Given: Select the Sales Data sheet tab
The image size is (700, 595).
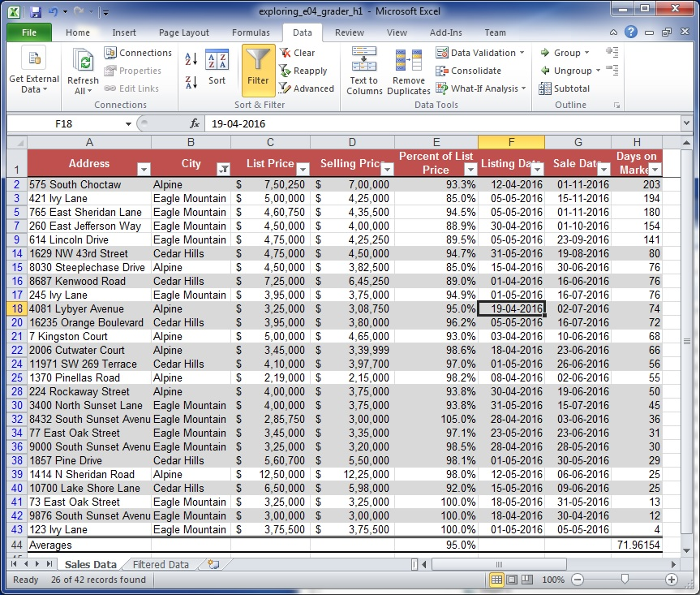Looking at the screenshot, I should (x=91, y=565).
